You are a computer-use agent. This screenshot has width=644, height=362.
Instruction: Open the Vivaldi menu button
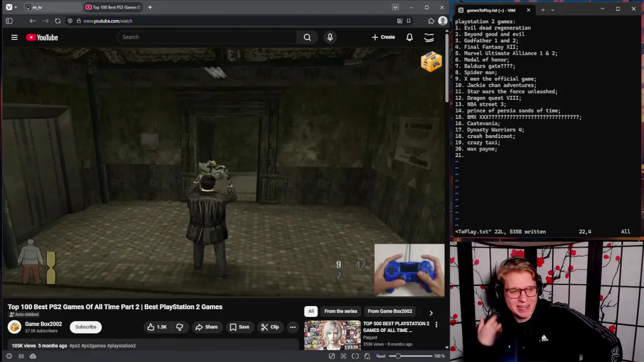coord(9,7)
